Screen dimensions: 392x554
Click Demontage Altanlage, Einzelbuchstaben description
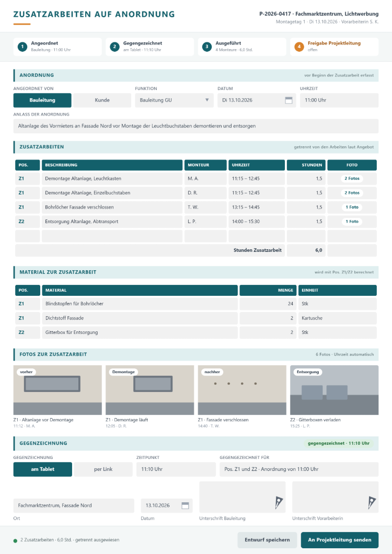click(112, 193)
